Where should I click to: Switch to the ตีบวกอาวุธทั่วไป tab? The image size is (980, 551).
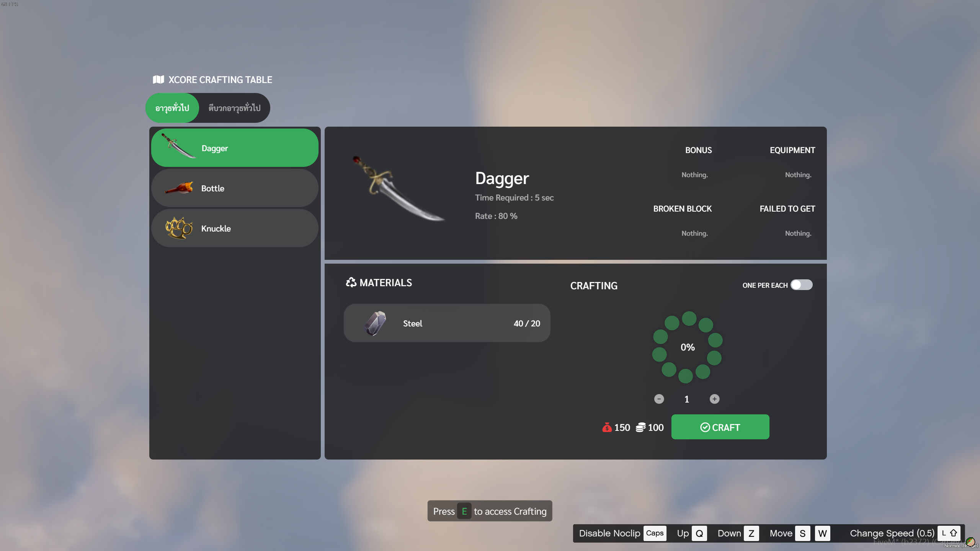[x=234, y=108]
